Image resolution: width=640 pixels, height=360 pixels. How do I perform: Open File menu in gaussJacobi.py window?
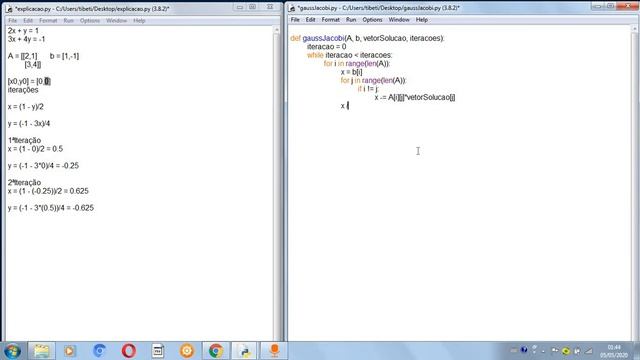pos(295,20)
